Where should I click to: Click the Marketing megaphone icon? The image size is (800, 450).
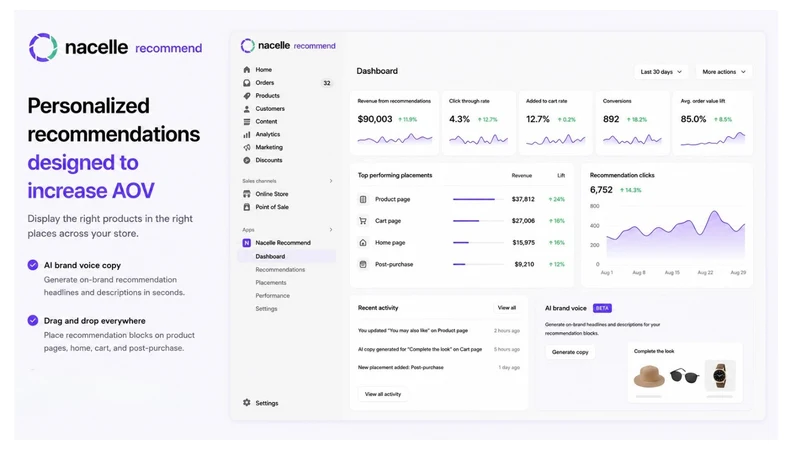tap(247, 147)
